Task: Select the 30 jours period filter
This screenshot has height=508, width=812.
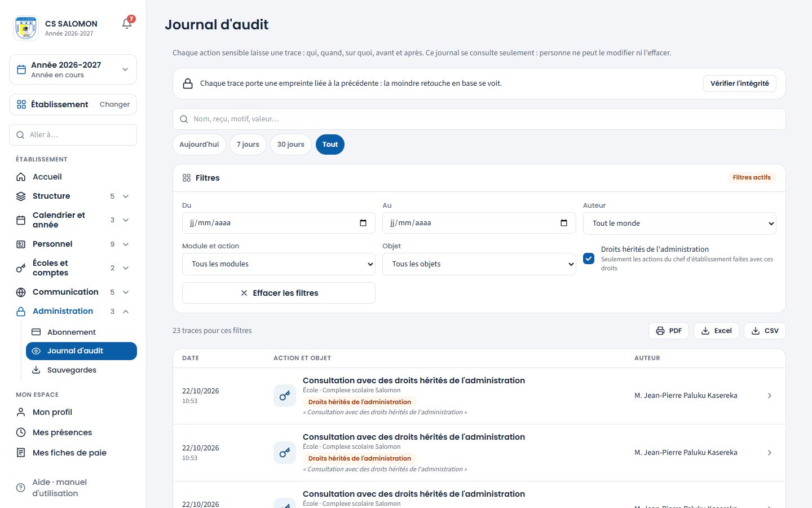Action: 291,144
